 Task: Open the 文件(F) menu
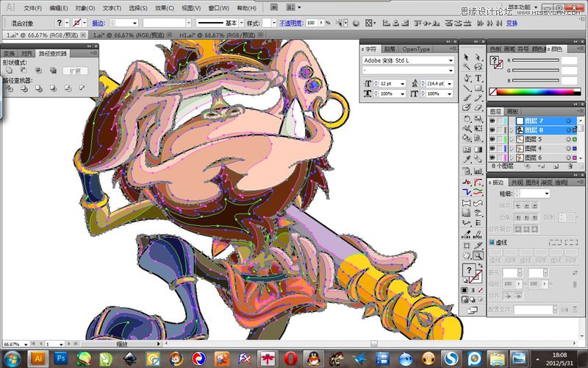32,8
